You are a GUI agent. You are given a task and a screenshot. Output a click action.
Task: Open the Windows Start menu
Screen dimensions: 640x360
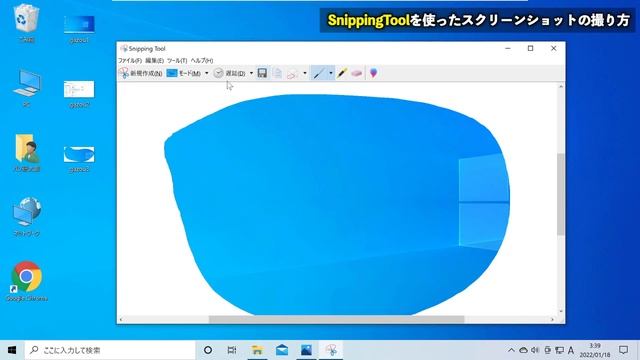click(12, 350)
